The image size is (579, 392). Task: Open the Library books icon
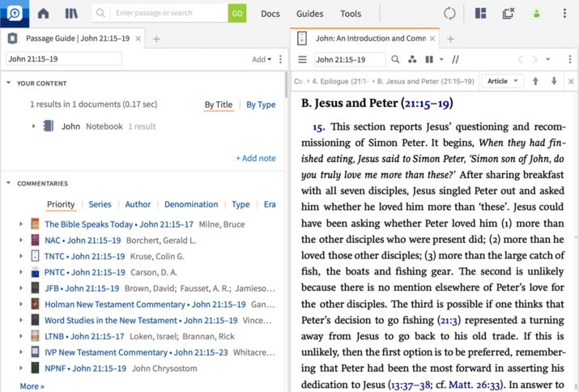[x=72, y=14]
